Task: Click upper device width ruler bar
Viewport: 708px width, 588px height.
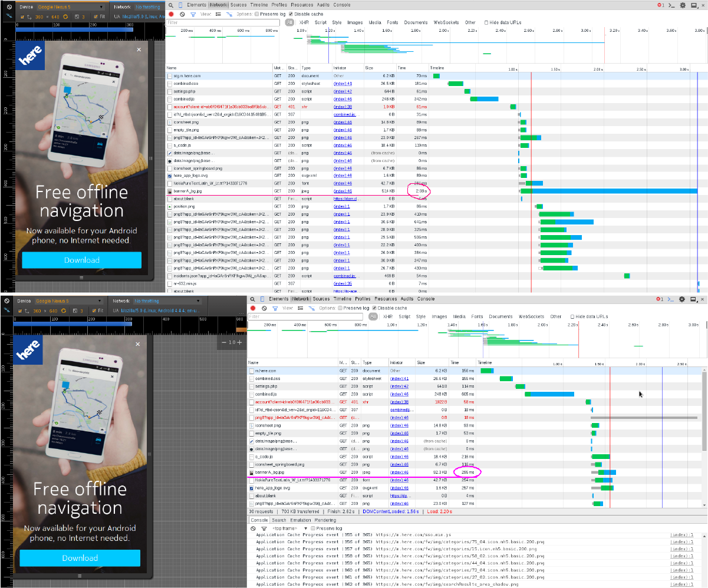Action: tap(74, 28)
